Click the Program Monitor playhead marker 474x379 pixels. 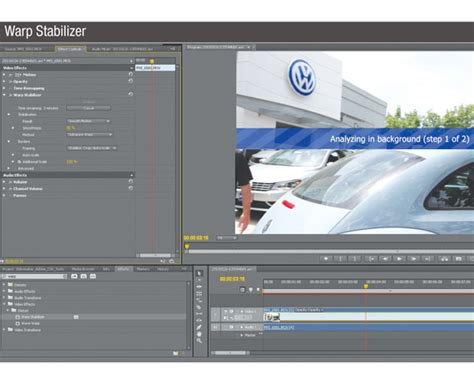(x=187, y=246)
